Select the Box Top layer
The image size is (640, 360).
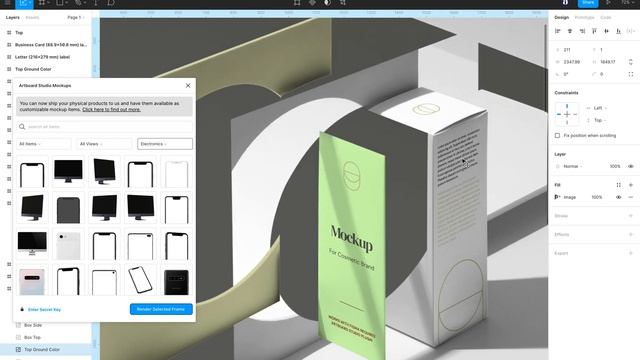[32, 338]
